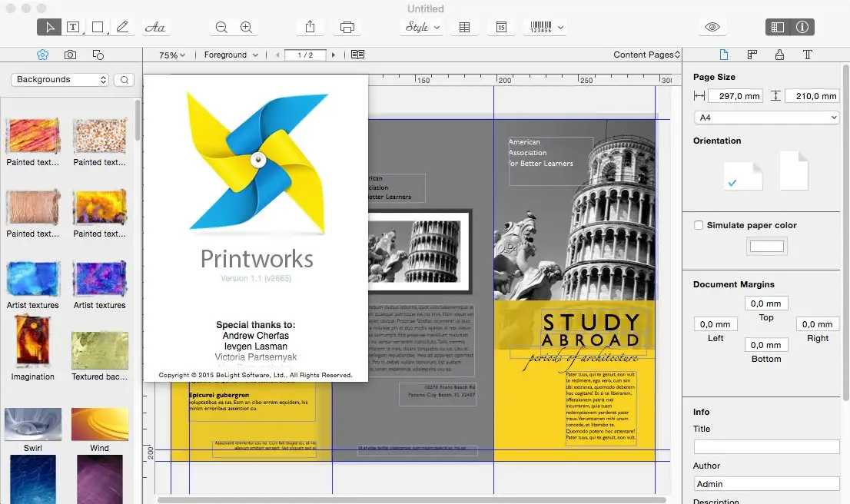Open the A4 page size dropdown
Image resolution: width=850 pixels, height=504 pixels.
(x=765, y=117)
